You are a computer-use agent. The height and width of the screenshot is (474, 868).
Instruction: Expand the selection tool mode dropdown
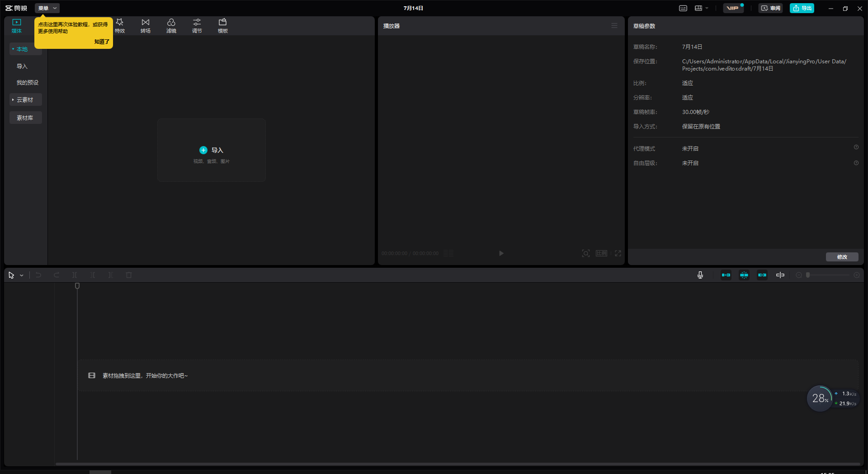pyautogui.click(x=22, y=275)
